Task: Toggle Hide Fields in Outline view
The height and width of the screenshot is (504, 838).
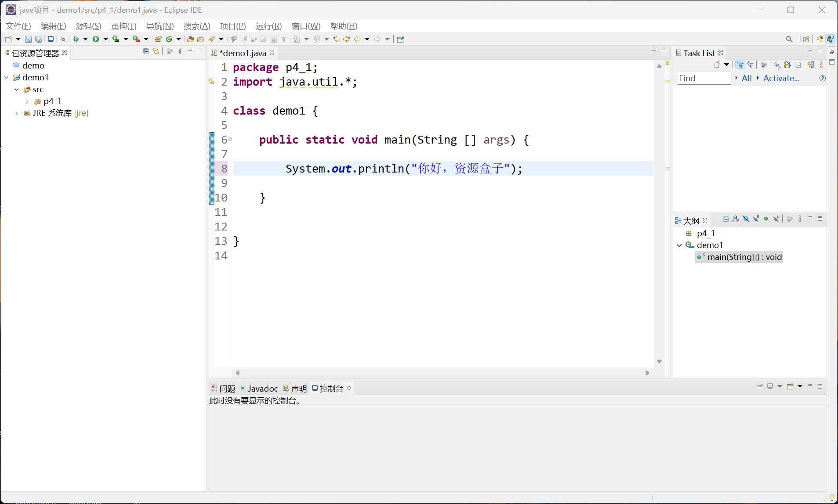Action: click(x=746, y=219)
